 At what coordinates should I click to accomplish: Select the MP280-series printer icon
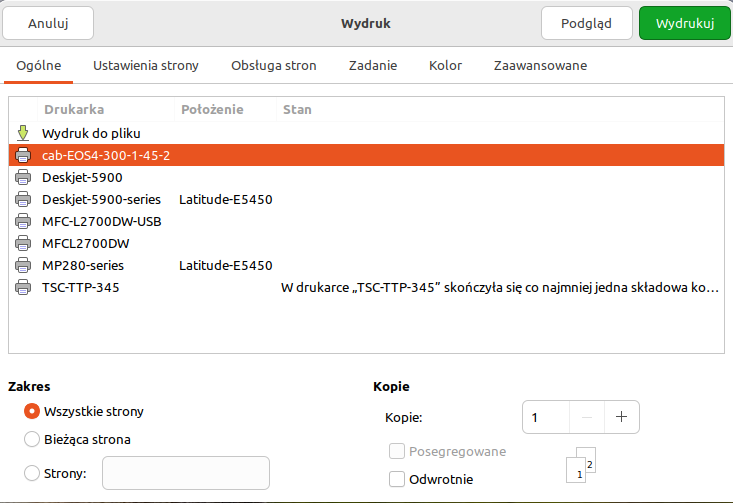23,265
